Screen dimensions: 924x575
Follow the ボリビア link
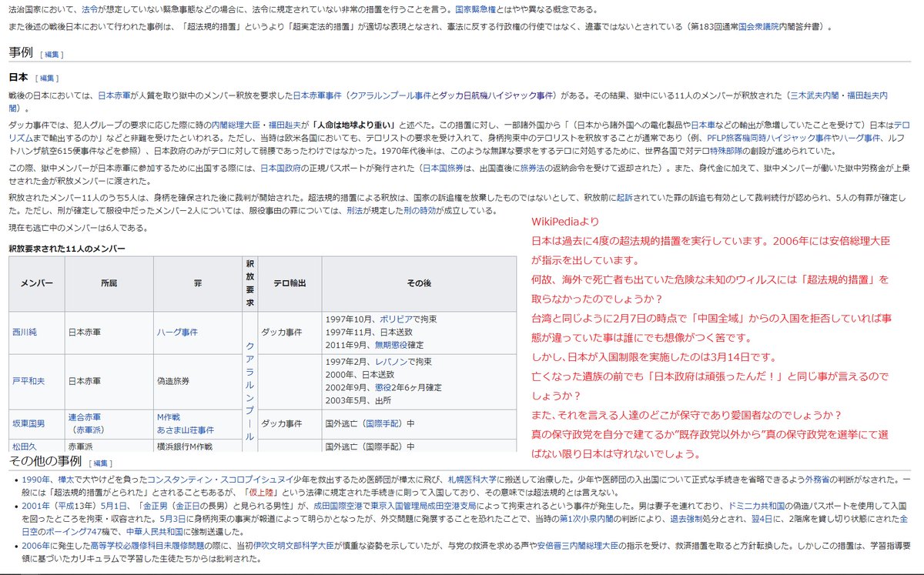coord(397,319)
